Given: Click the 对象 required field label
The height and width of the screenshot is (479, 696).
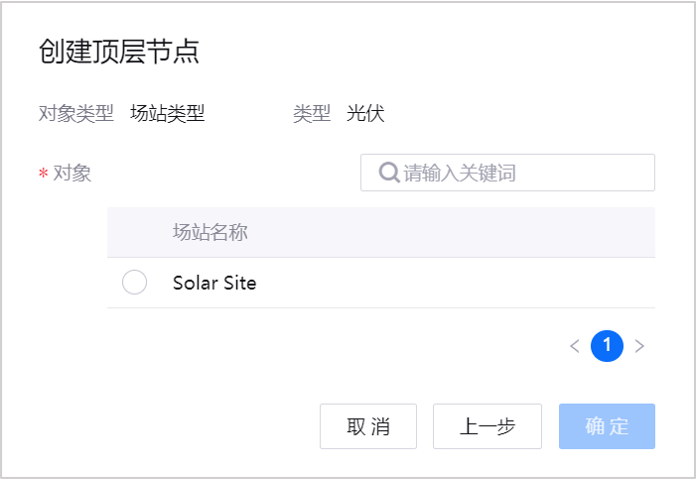Looking at the screenshot, I should point(72,173).
